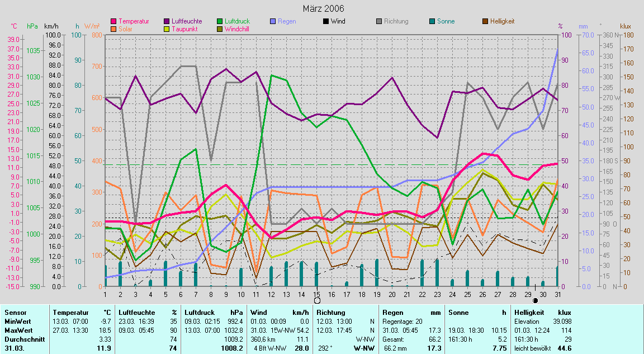The width and height of the screenshot is (644, 354).
Task: Click the brown Helligkeit legend swatch
Action: point(485,21)
